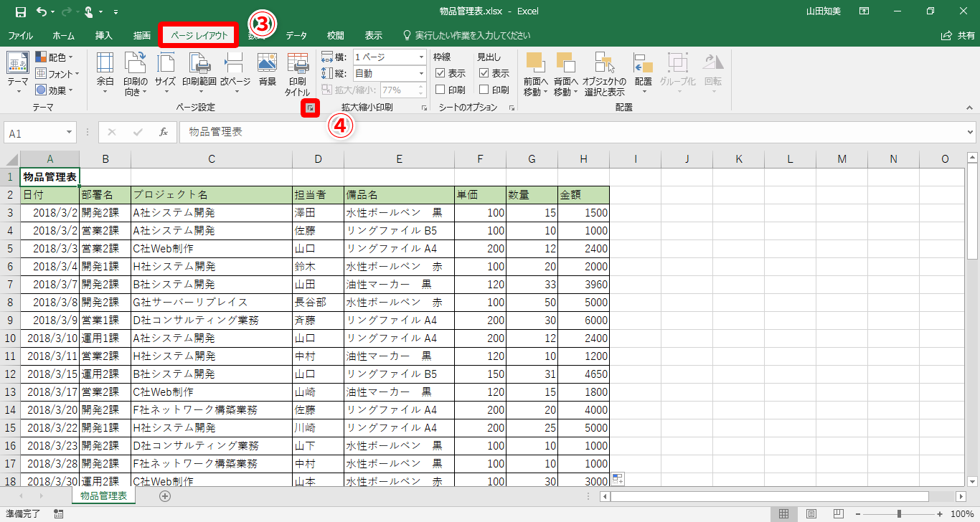
Task: Click Bring Forward (前面へ移動)
Action: (x=536, y=74)
